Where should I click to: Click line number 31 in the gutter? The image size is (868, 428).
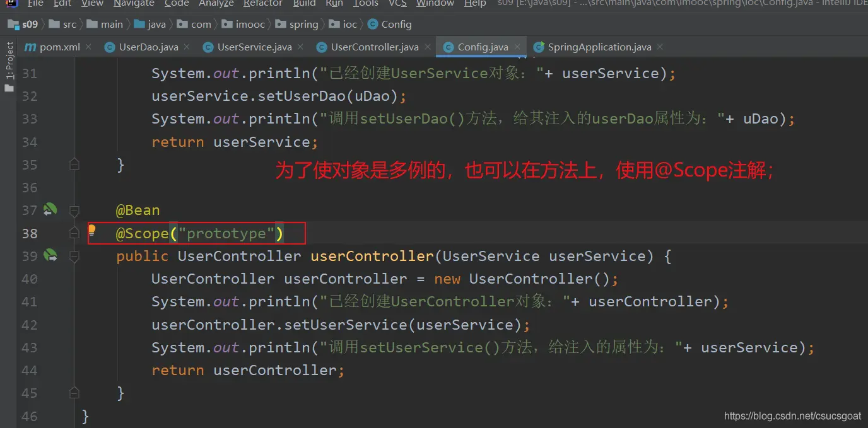[30, 73]
